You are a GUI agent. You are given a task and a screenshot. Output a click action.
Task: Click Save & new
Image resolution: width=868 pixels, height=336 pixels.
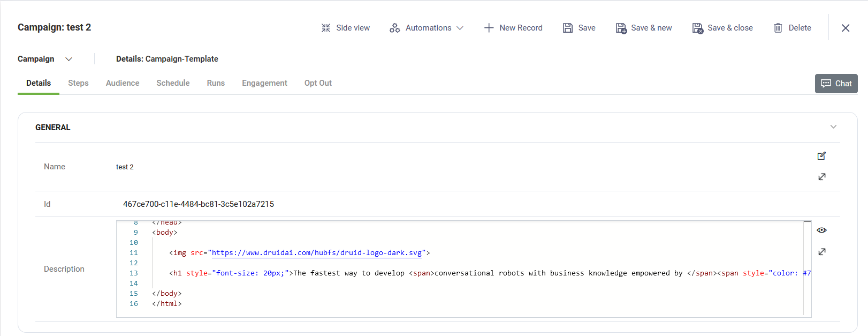pos(644,28)
